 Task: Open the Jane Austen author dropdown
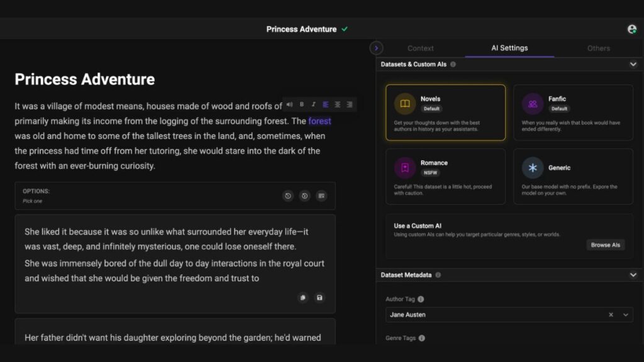coord(626,315)
